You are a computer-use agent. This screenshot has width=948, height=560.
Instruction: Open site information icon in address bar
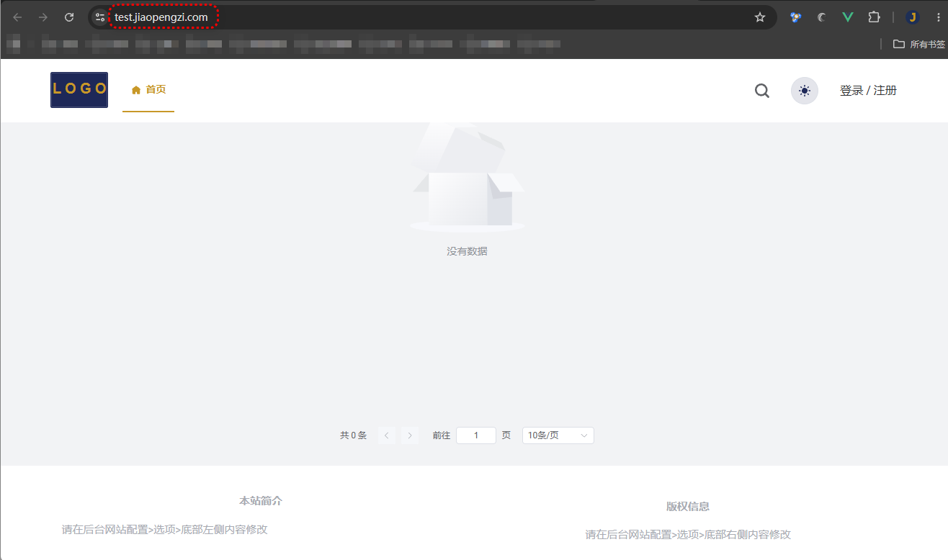[x=100, y=17]
